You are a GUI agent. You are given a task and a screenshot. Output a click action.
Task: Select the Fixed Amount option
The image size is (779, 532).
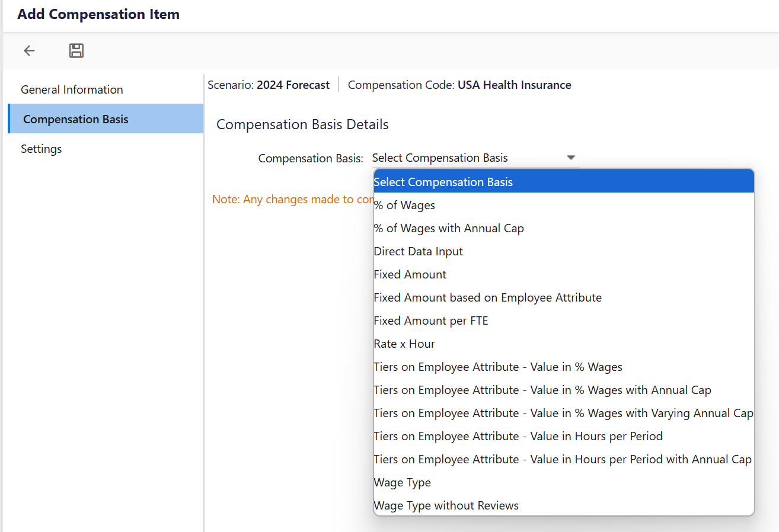410,274
